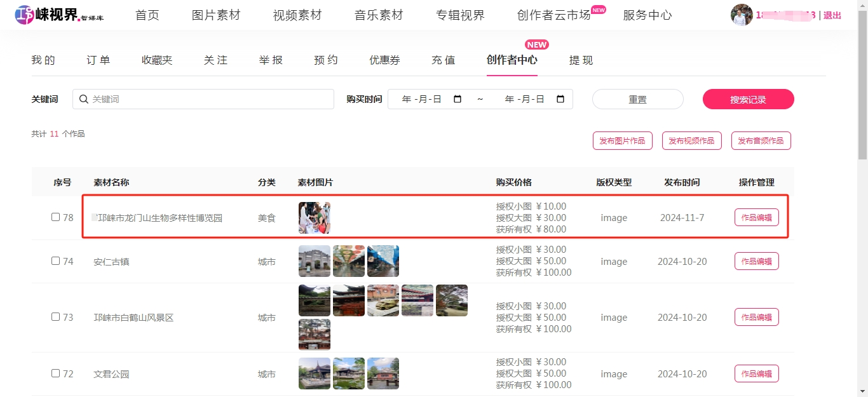Click the 邛崃视界 site logo
The width and height of the screenshot is (868, 397).
coord(59,15)
